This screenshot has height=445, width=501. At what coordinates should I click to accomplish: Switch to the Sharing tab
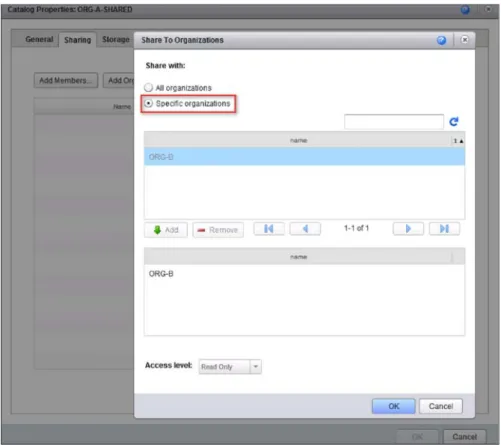click(78, 40)
